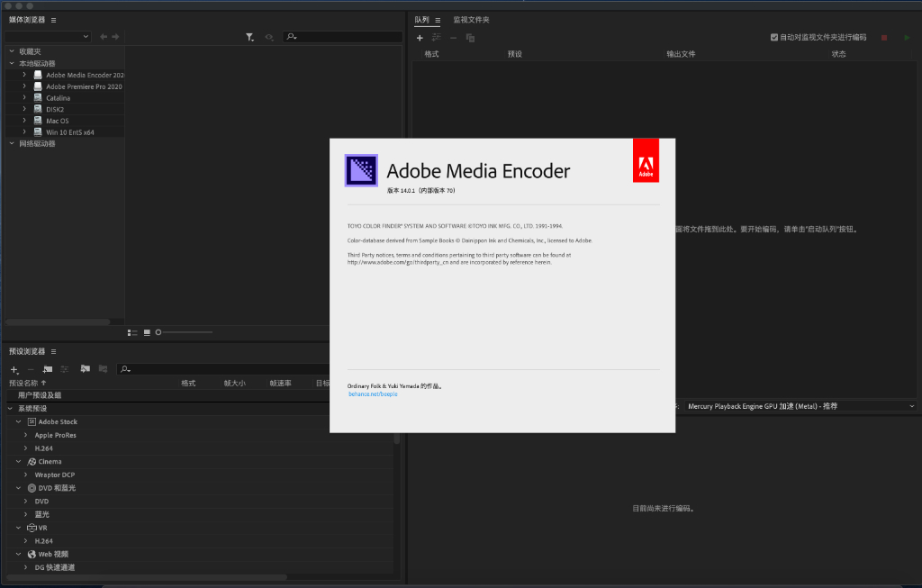
Task: Collapse the DVD 和蓝光 group
Action: click(18, 488)
